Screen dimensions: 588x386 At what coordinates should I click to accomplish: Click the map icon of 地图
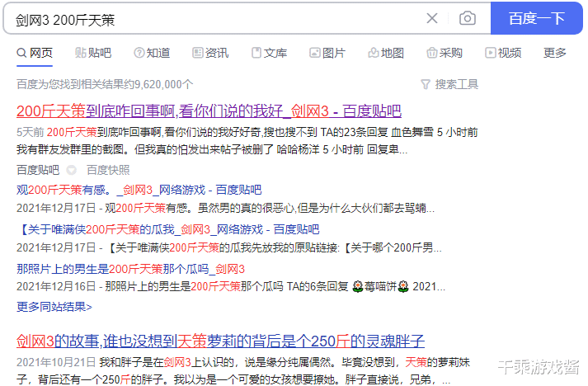(x=373, y=53)
